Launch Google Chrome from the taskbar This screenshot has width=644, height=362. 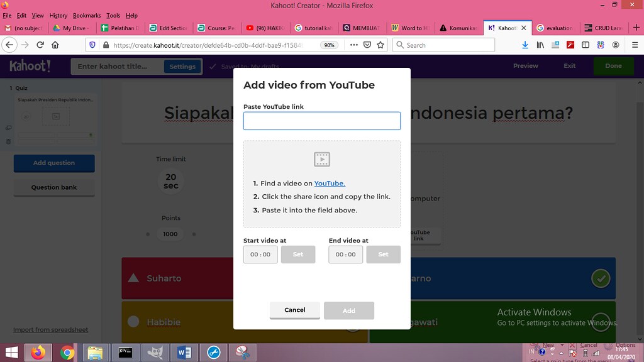coord(67,353)
